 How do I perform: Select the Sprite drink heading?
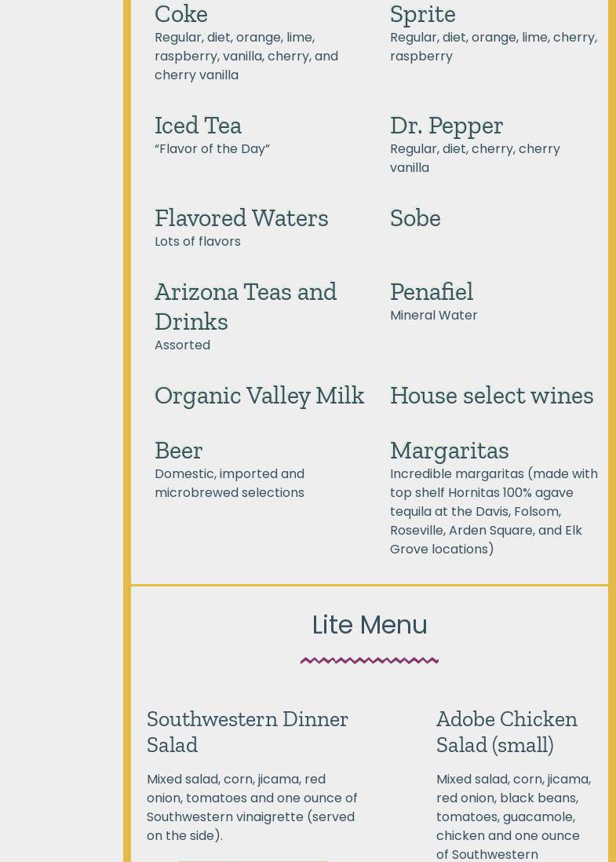pos(422,13)
